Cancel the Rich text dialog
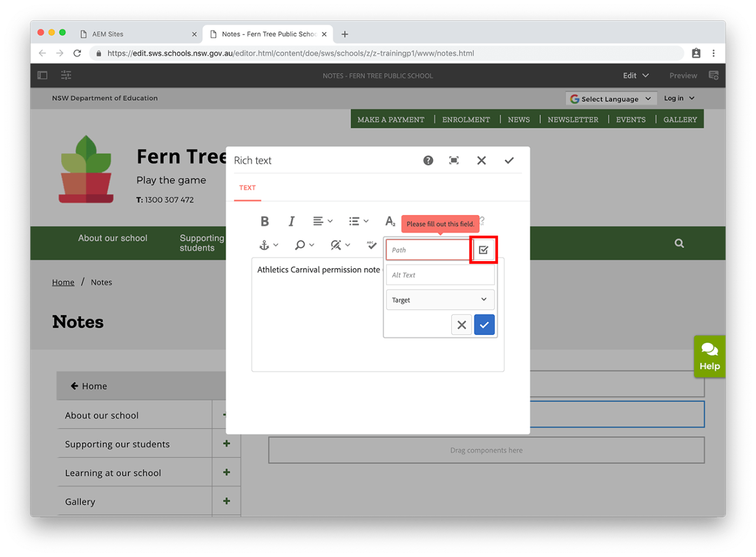Screen dimensions: 756x557 pyautogui.click(x=481, y=160)
